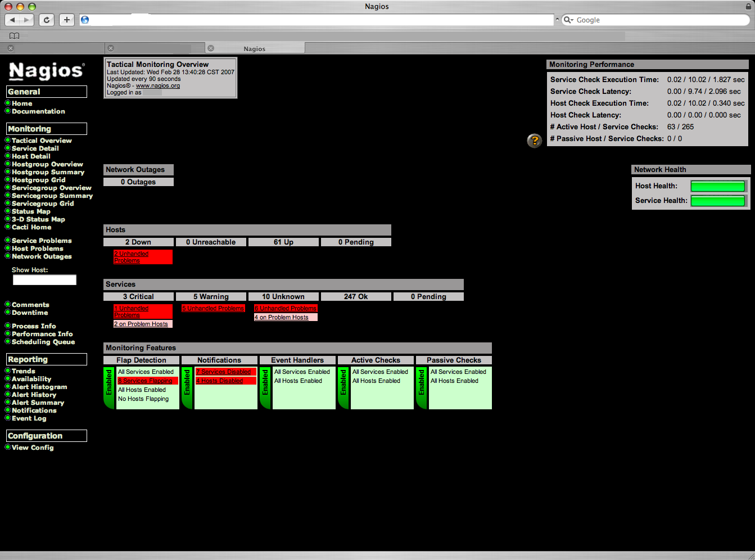Open the 6 Unhandled Problems unknown link
Image resolution: width=755 pixels, height=560 pixels.
point(286,308)
